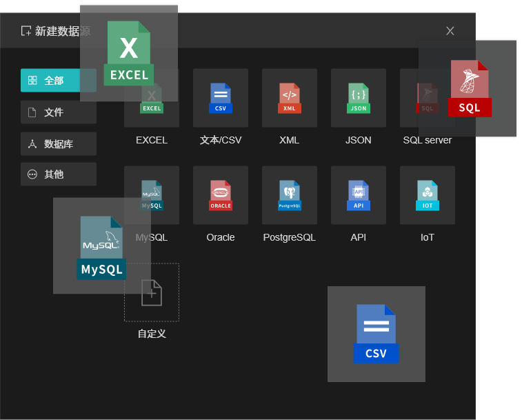The height and width of the screenshot is (420, 522).
Task: Show the 全部 category
Action: point(59,80)
